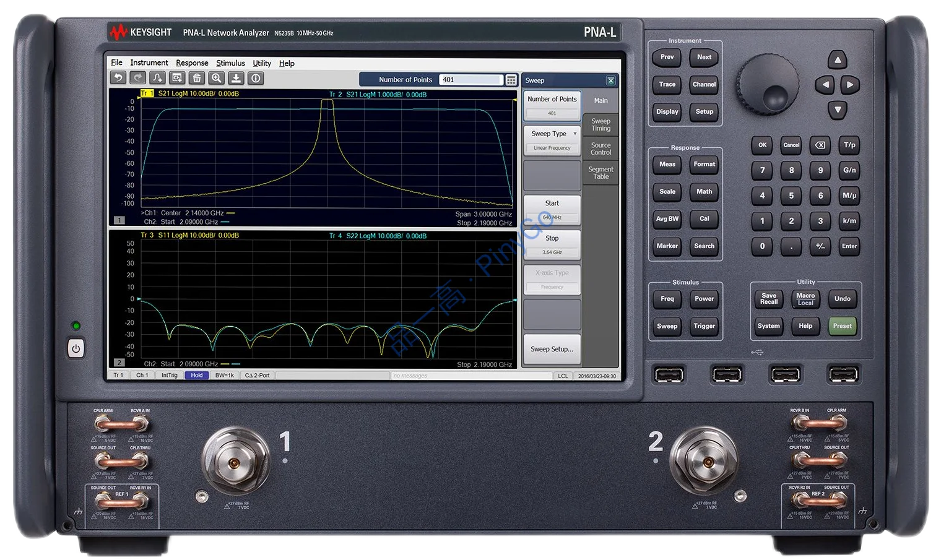941x560 pixels.
Task: Push the decimal point key
Action: [x=791, y=246]
